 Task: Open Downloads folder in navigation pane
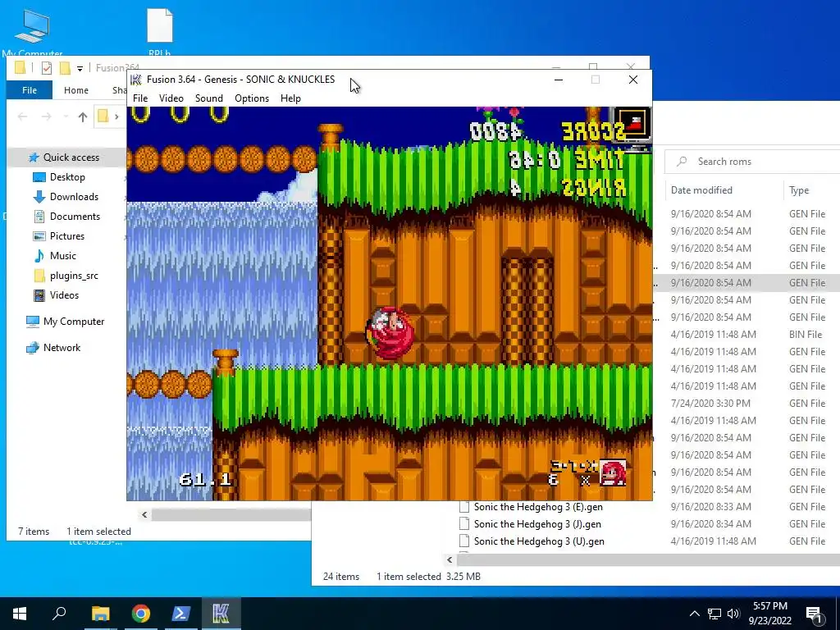74,197
